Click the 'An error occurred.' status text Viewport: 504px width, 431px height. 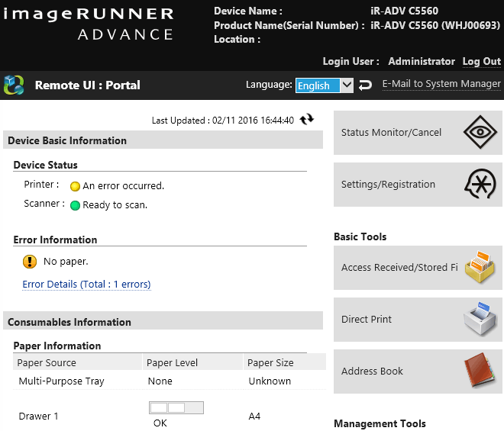(124, 185)
